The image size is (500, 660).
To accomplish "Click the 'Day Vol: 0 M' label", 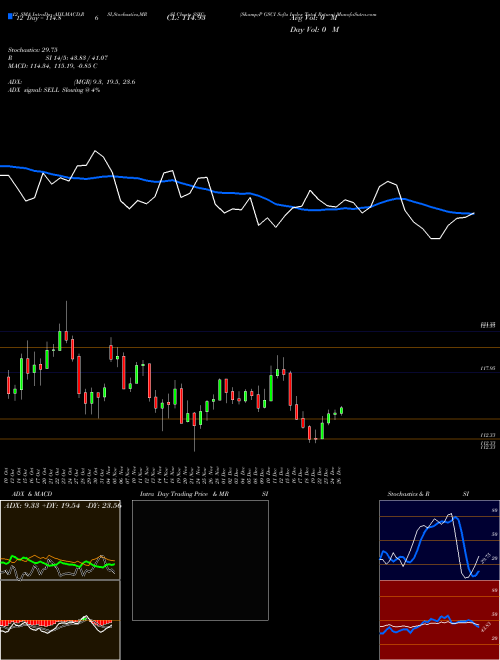I will [x=314, y=30].
